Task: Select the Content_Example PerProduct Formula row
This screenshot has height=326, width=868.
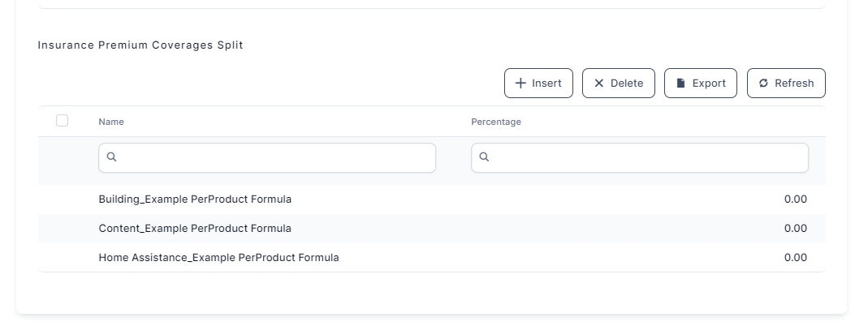Action: point(195,228)
